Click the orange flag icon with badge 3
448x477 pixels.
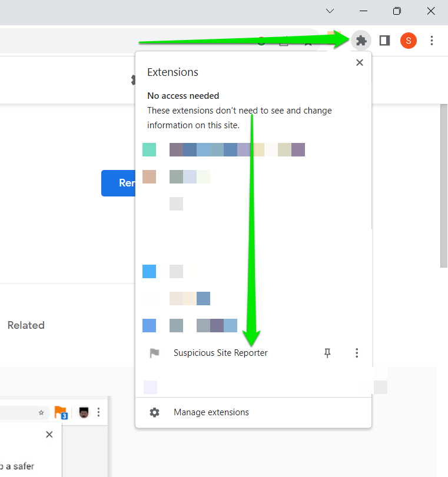(x=61, y=412)
